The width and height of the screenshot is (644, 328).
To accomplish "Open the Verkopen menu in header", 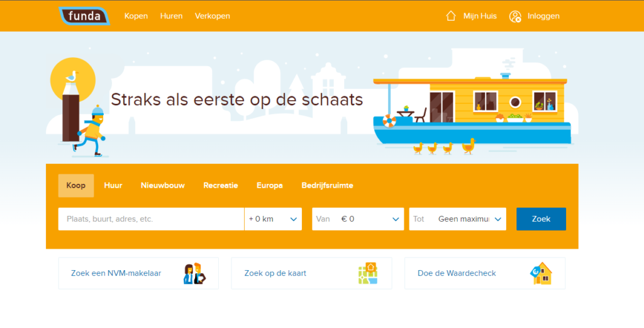I will pos(213,16).
